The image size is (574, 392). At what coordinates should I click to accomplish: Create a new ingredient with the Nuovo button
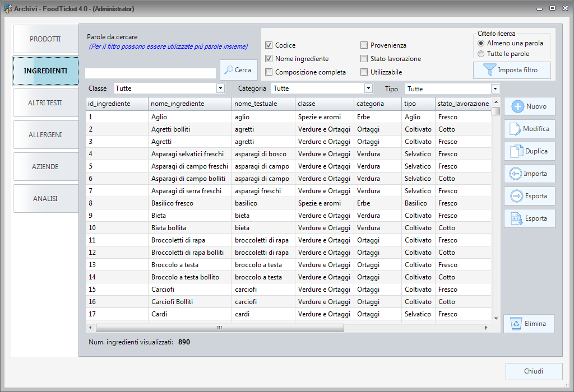(x=529, y=106)
